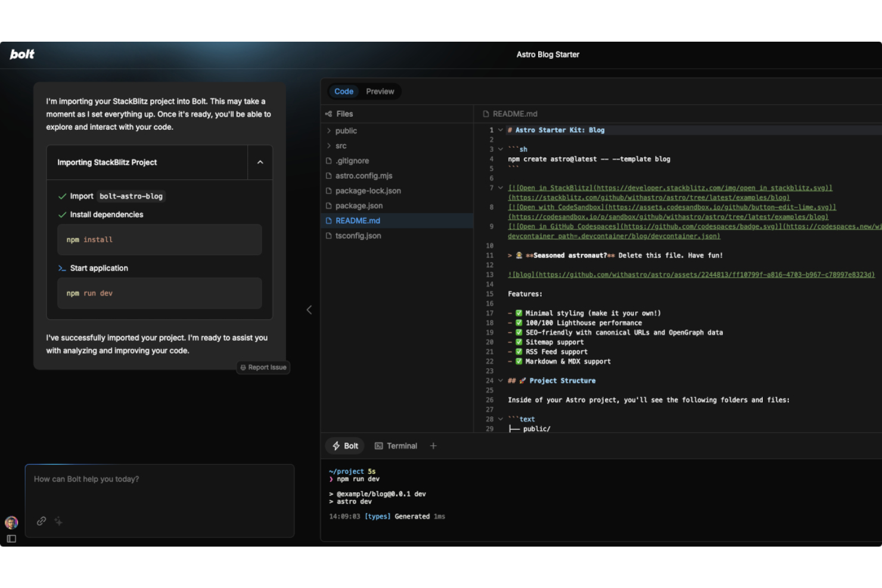Select the Bolt terminal tab
The image size is (882, 588).
346,446
